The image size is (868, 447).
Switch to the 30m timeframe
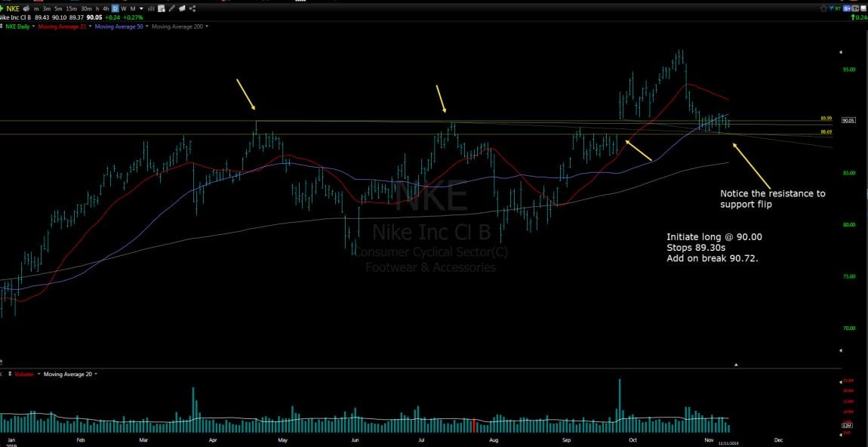point(86,9)
